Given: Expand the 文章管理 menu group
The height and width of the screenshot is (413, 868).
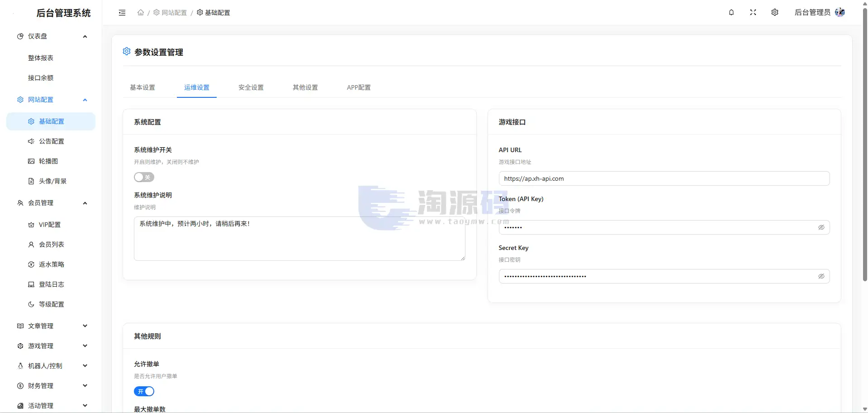Looking at the screenshot, I should pos(51,326).
